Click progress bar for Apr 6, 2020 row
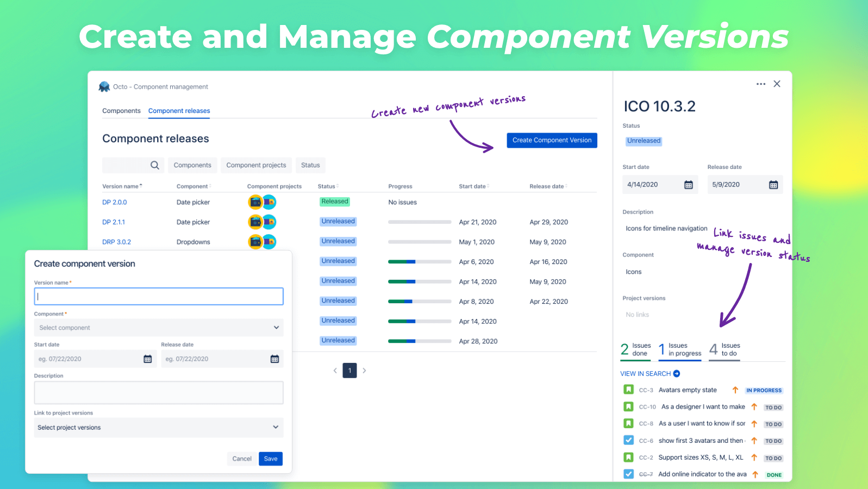Viewport: 868px width, 489px height. (x=420, y=262)
